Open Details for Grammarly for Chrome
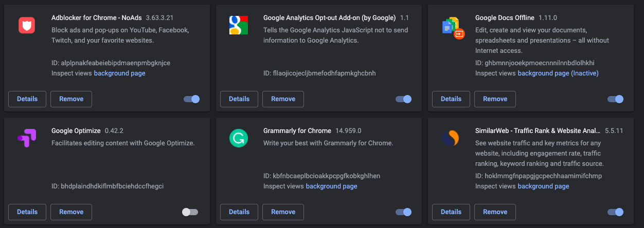Image resolution: width=644 pixels, height=228 pixels. pos(239,212)
